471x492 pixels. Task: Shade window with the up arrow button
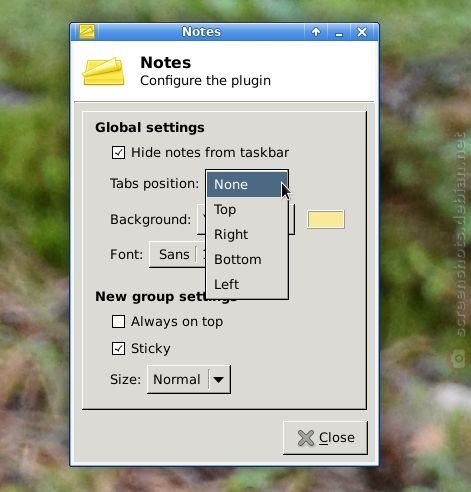click(x=316, y=32)
